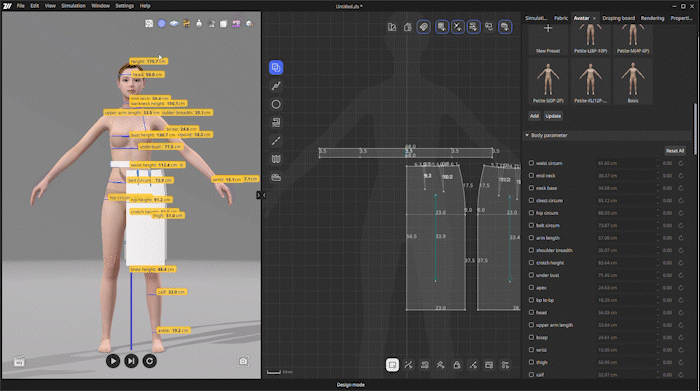Check the under bust checkbox
The width and height of the screenshot is (700, 391).
pyautogui.click(x=531, y=275)
